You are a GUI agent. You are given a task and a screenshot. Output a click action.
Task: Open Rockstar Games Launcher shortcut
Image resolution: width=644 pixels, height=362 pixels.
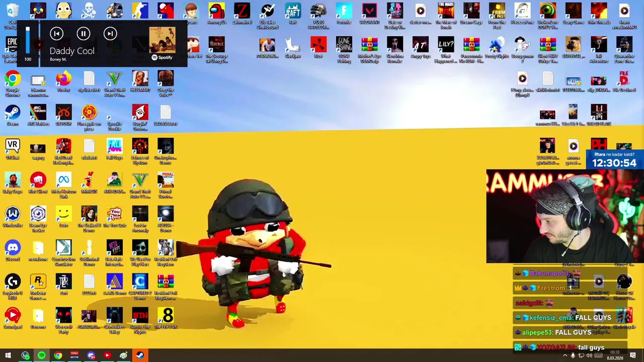coord(38,286)
